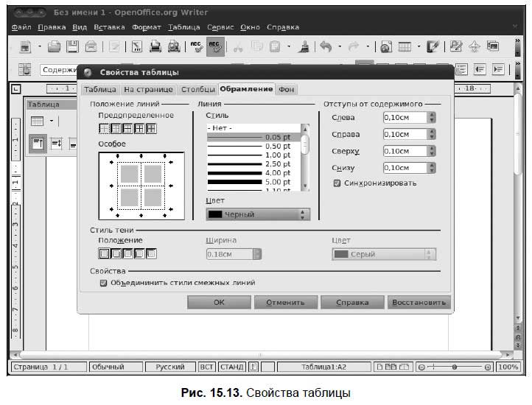
Task: Click the Сверху spacing input field
Action: (x=405, y=151)
